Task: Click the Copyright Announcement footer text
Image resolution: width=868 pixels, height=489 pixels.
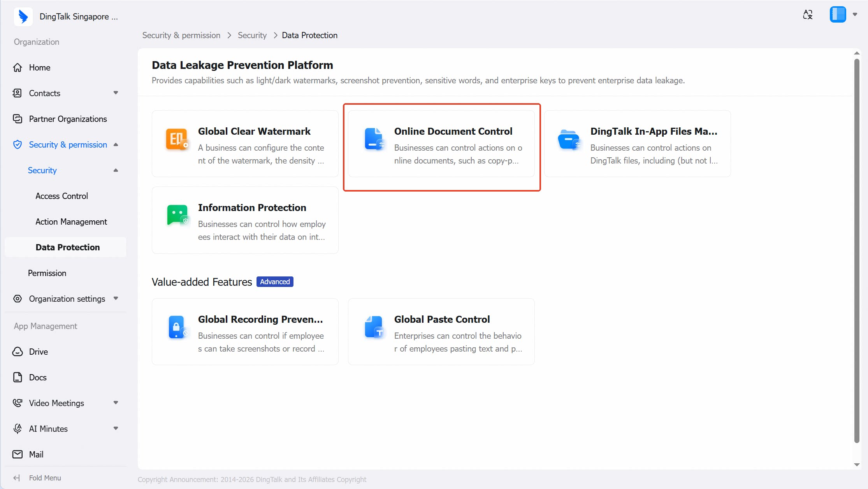Action: 252,479
